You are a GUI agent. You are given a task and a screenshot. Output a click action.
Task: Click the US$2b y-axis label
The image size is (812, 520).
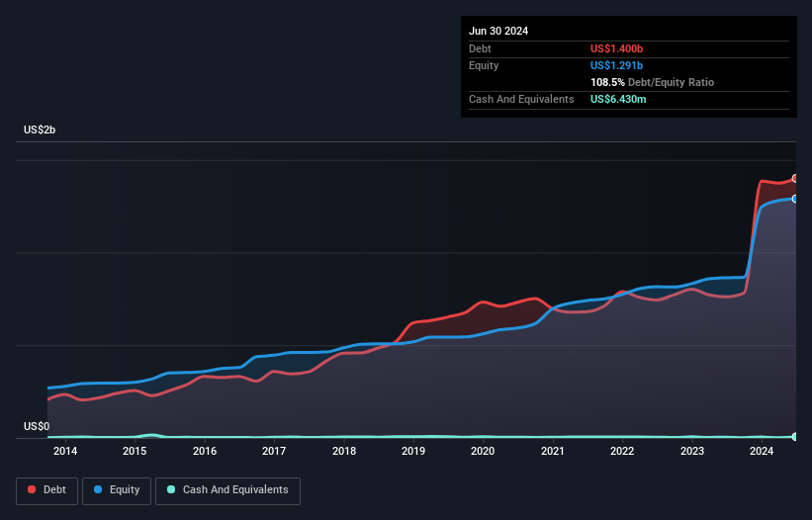pyautogui.click(x=40, y=130)
